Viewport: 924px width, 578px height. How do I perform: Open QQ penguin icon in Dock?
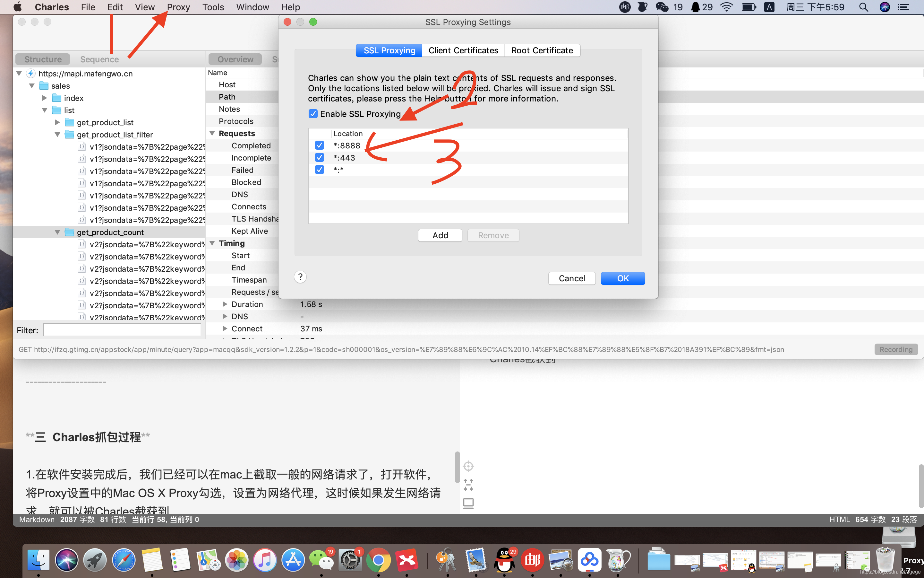pyautogui.click(x=504, y=560)
